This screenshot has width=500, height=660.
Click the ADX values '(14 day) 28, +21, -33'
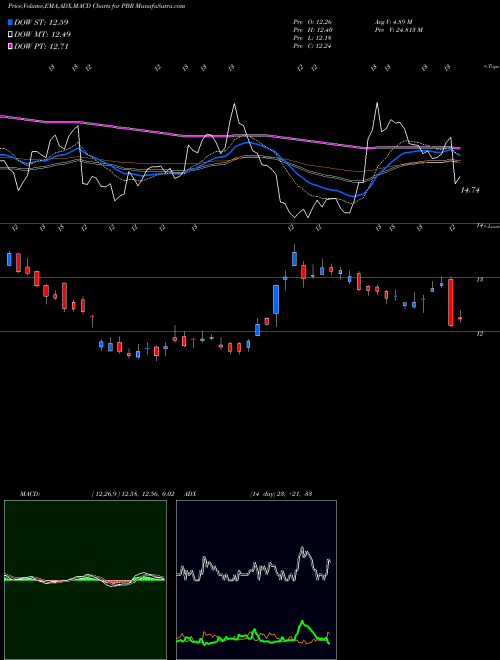[281, 494]
